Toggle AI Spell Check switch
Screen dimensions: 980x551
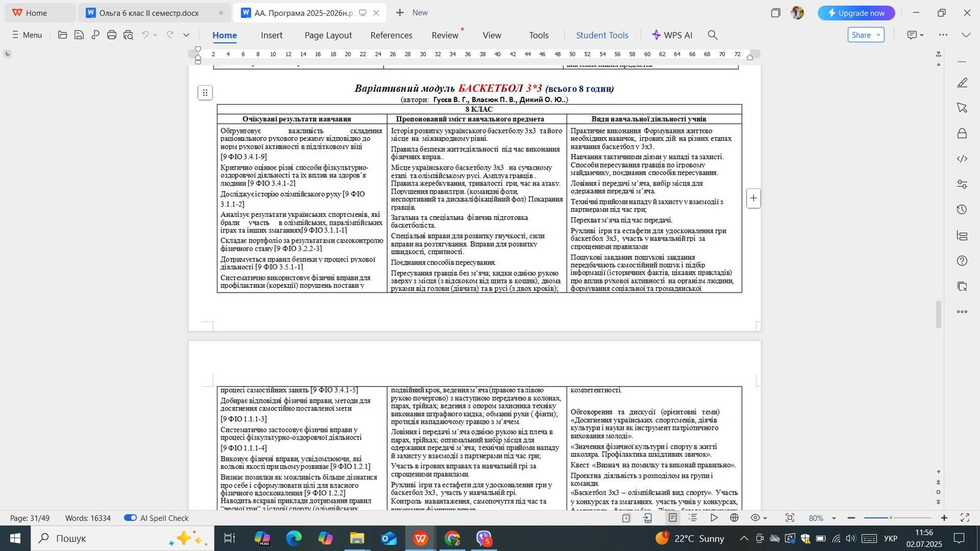point(130,518)
